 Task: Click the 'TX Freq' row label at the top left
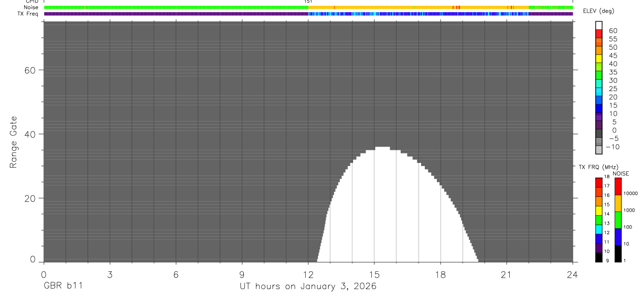[x=27, y=14]
